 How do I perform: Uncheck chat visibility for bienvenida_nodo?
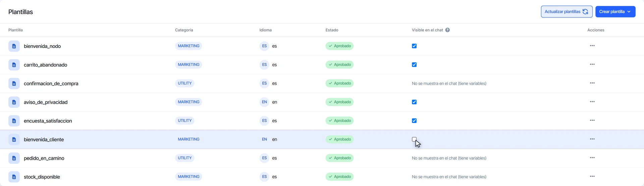tap(414, 46)
